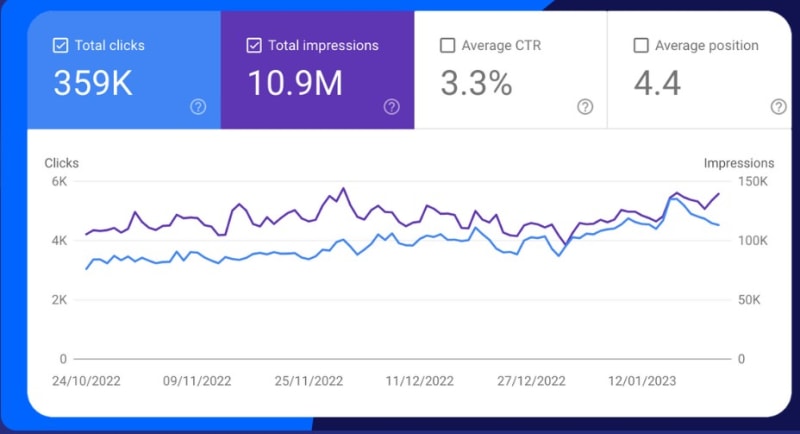
Task: Tick the Average position checkbox
Action: pos(641,46)
